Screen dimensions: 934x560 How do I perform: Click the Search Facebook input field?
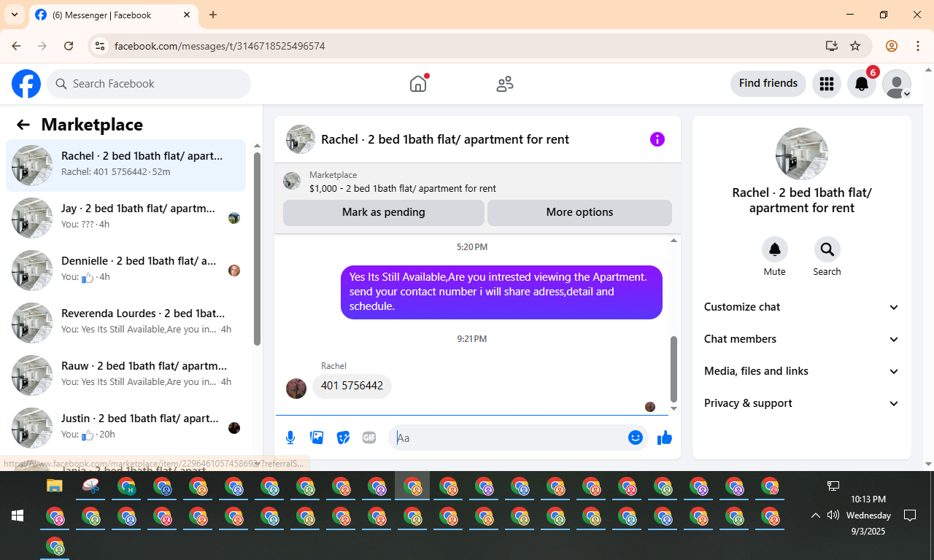149,84
